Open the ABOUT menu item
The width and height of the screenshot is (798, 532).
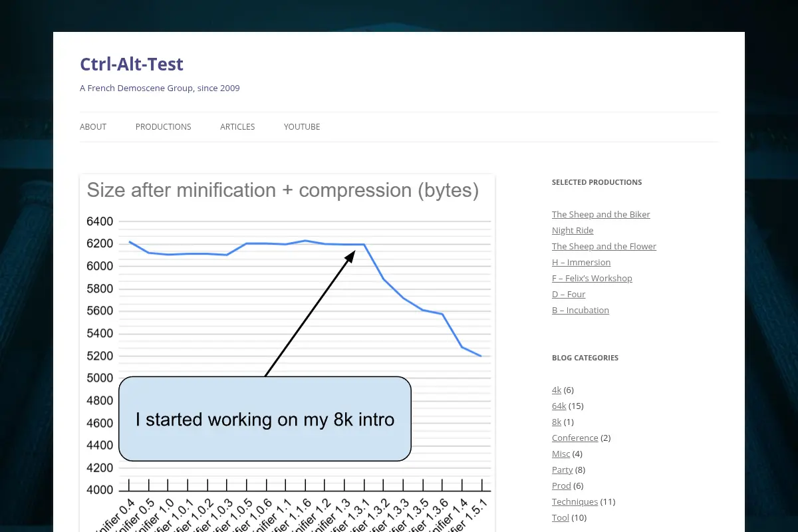coord(93,127)
